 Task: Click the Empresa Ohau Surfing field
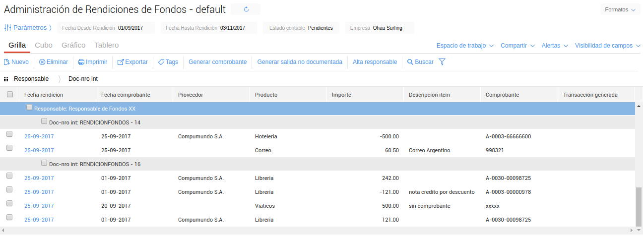click(x=380, y=28)
